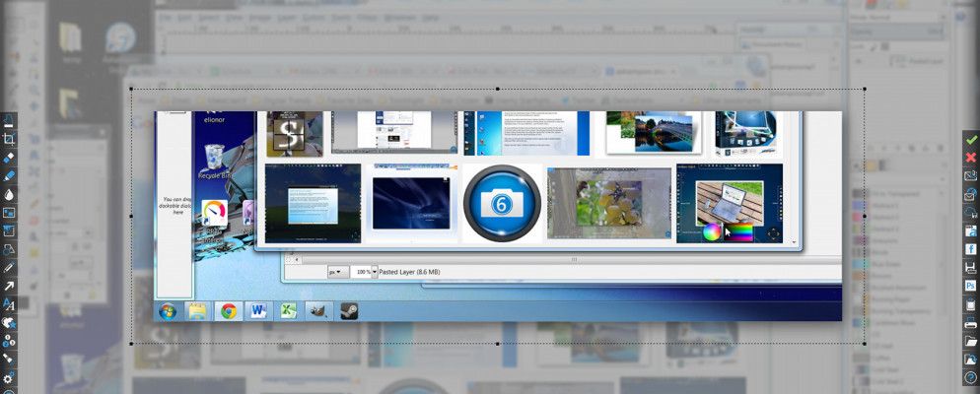Click the Google Chrome taskbar icon

tap(228, 311)
